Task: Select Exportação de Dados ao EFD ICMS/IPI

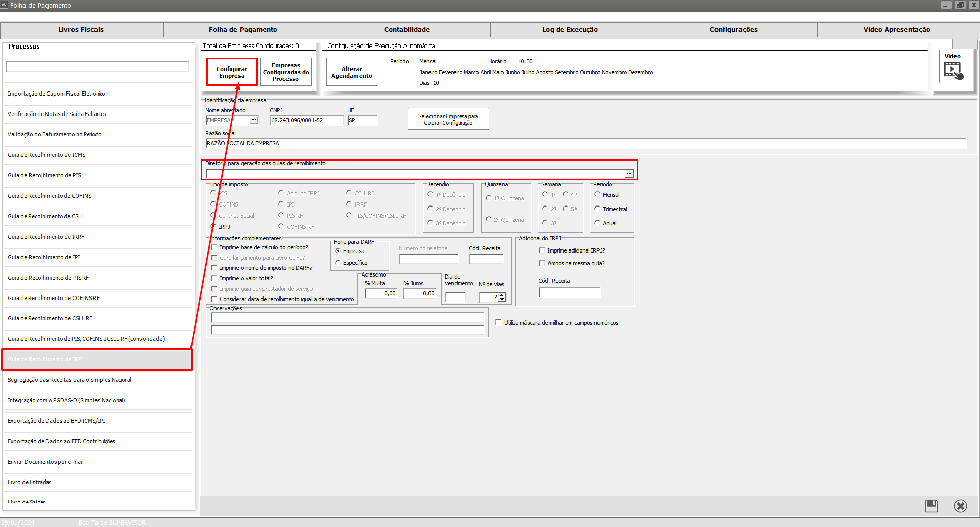Action: (98, 421)
